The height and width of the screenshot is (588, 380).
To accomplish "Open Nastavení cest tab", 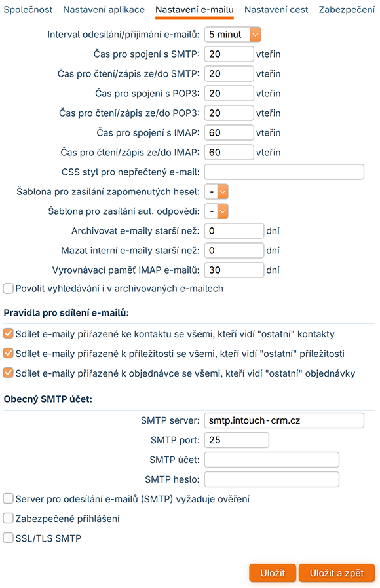I will 276,10.
